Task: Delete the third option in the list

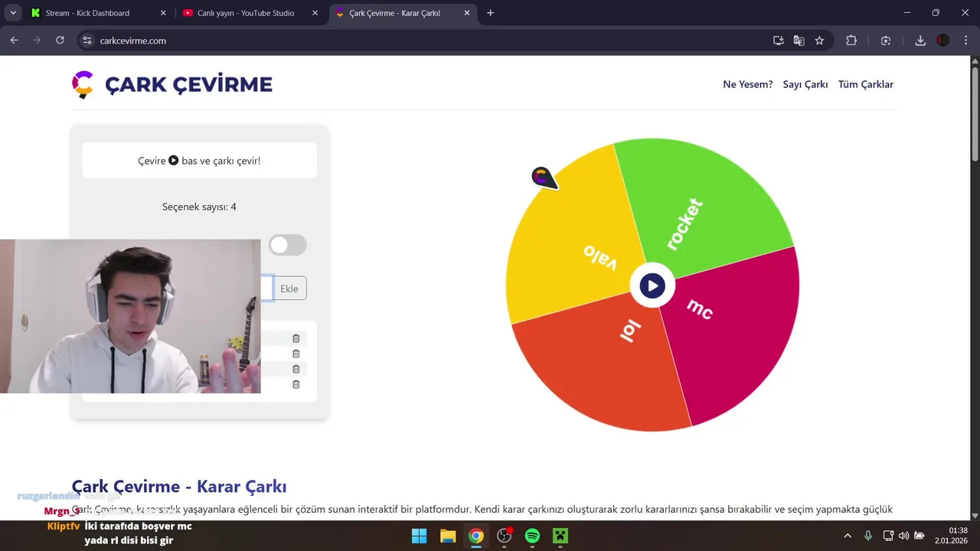Action: pyautogui.click(x=296, y=369)
